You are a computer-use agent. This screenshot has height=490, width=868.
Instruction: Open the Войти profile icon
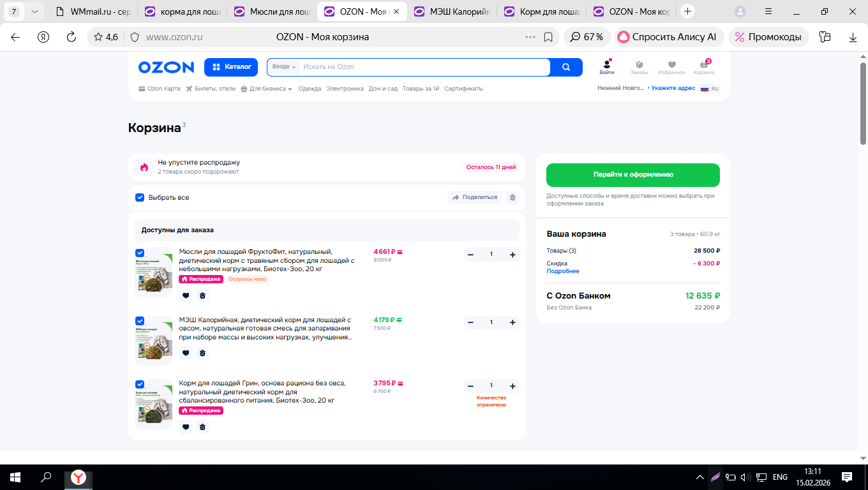click(607, 67)
